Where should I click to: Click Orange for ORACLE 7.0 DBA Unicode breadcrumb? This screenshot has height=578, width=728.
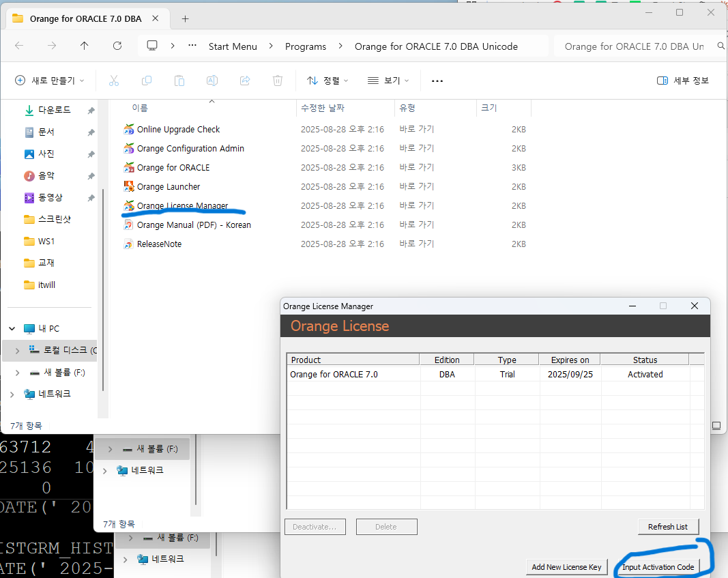[436, 46]
